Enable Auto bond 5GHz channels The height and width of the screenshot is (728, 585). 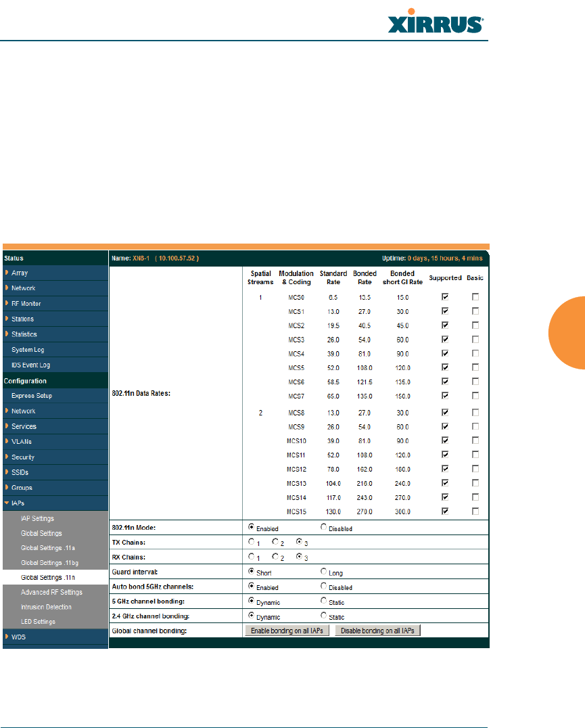pyautogui.click(x=251, y=586)
